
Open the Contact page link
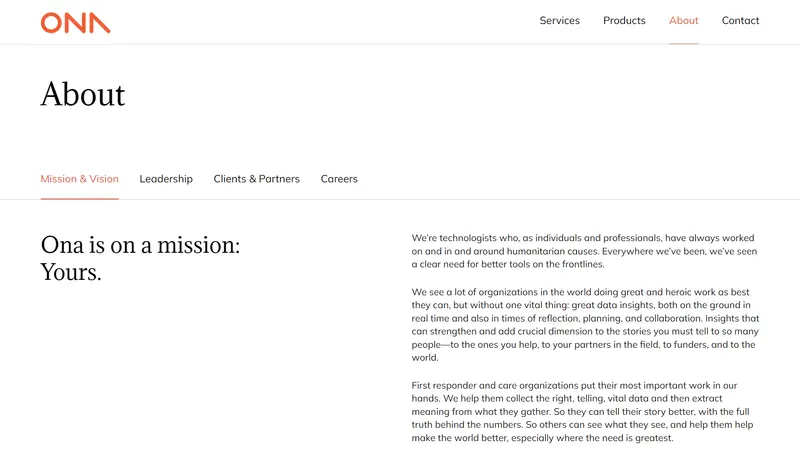point(740,21)
